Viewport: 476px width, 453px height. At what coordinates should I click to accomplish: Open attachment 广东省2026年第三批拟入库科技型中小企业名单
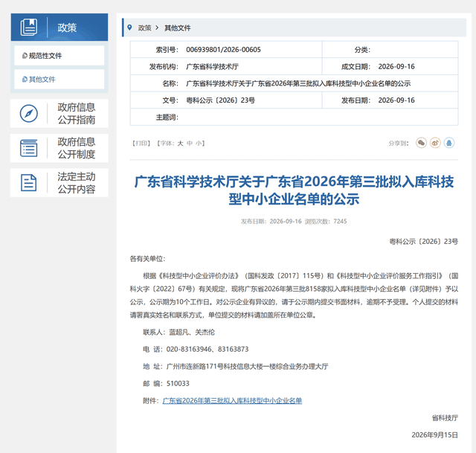tap(232, 401)
